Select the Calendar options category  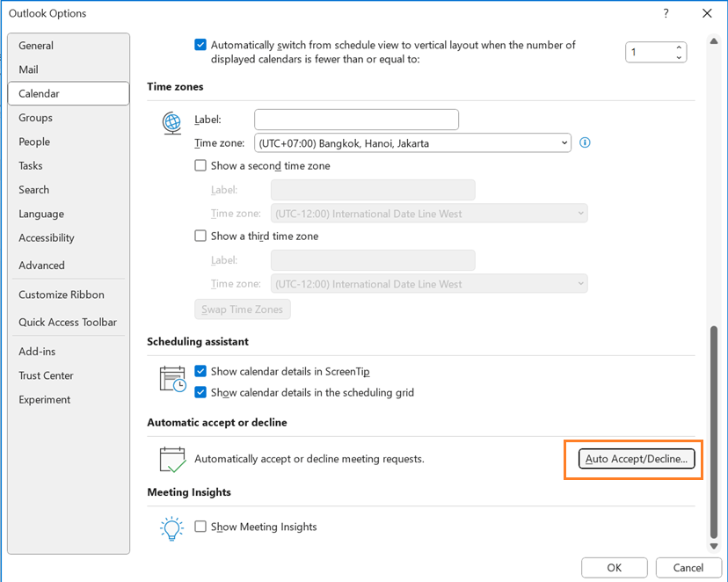point(69,93)
